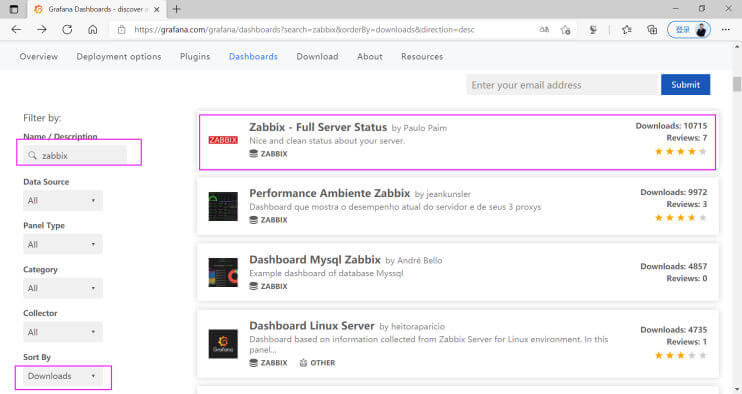Click star rating of Performance Ambiente Zabbix
The width and height of the screenshot is (742, 394).
pyautogui.click(x=680, y=218)
